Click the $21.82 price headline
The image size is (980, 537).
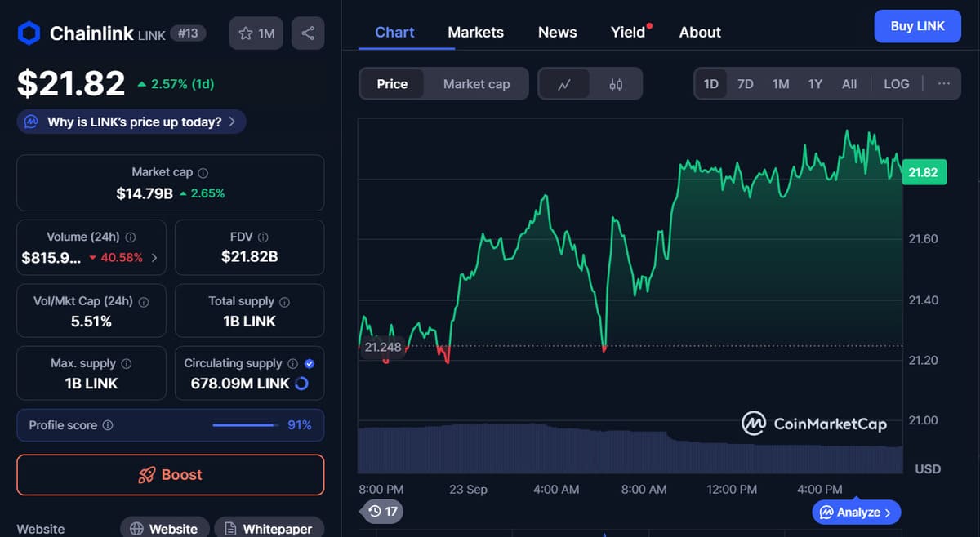(x=71, y=83)
